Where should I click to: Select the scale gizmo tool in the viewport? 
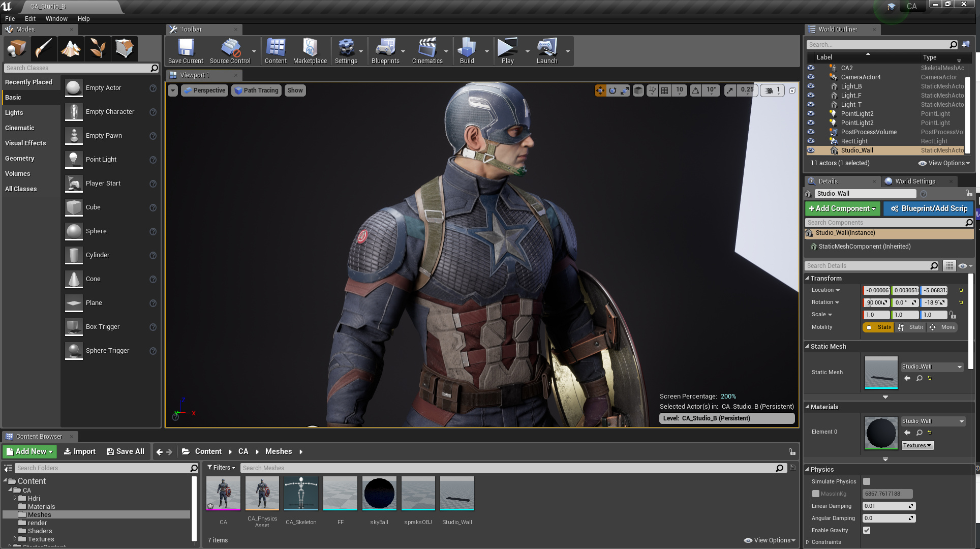pos(625,90)
